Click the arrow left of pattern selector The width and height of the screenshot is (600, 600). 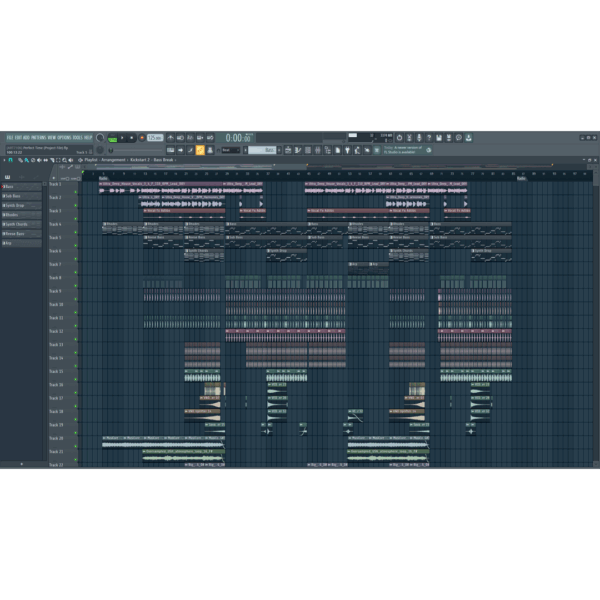[245, 150]
